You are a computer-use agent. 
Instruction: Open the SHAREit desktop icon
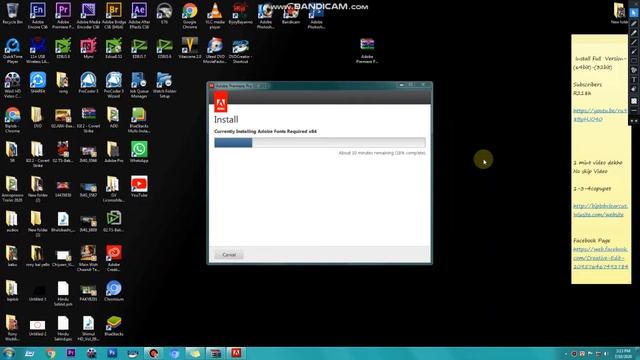point(38,82)
